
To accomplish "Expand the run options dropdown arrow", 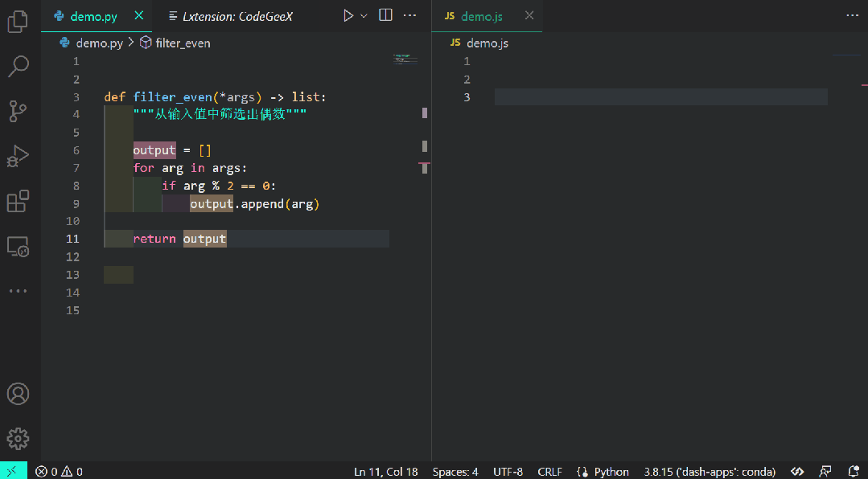I will (x=364, y=16).
